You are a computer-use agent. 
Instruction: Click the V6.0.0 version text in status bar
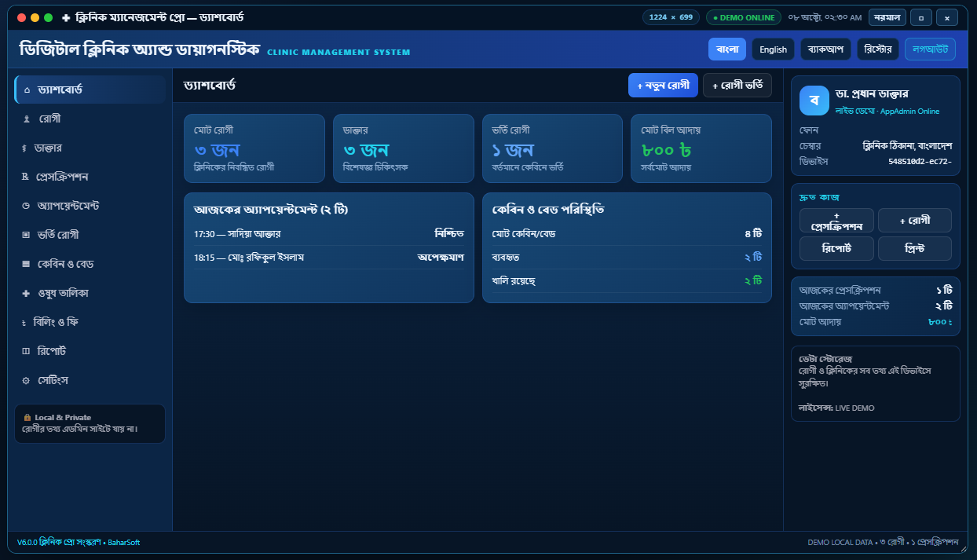pyautogui.click(x=79, y=543)
